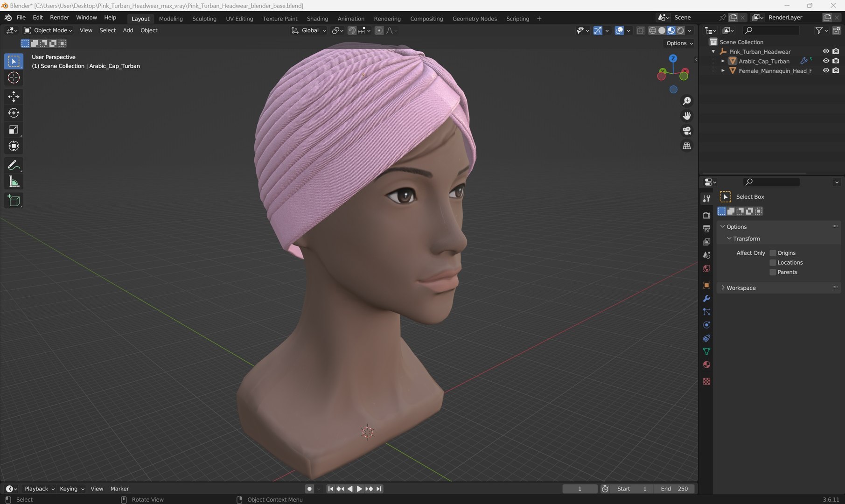845x504 pixels.
Task: Switch to the Sculpting workspace tab
Action: tap(204, 19)
